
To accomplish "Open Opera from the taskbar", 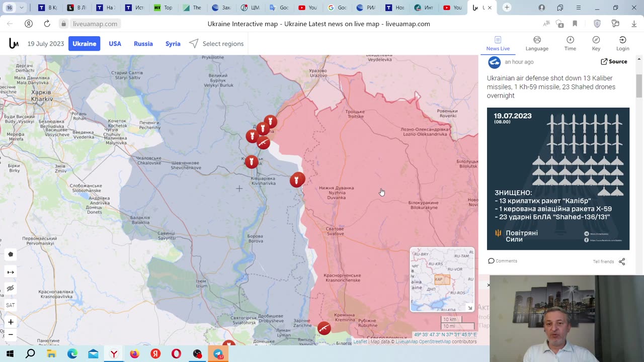I will coord(176,354).
